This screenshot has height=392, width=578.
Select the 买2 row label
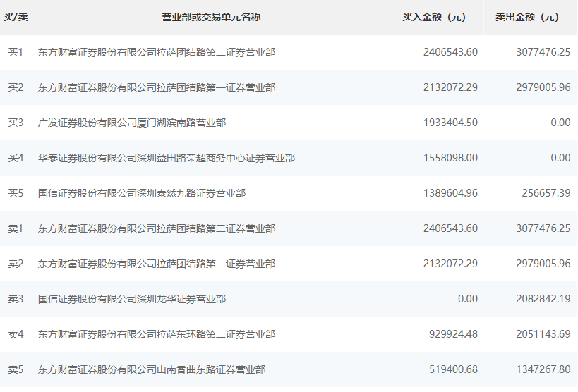[16, 87]
